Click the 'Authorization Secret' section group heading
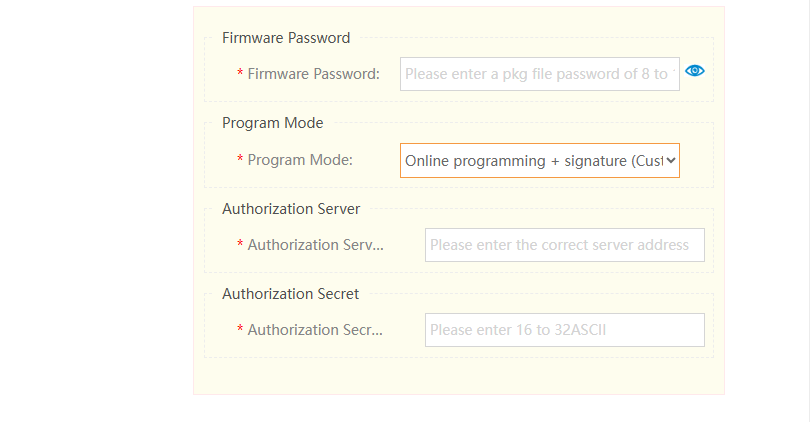This screenshot has width=810, height=422. (290, 294)
